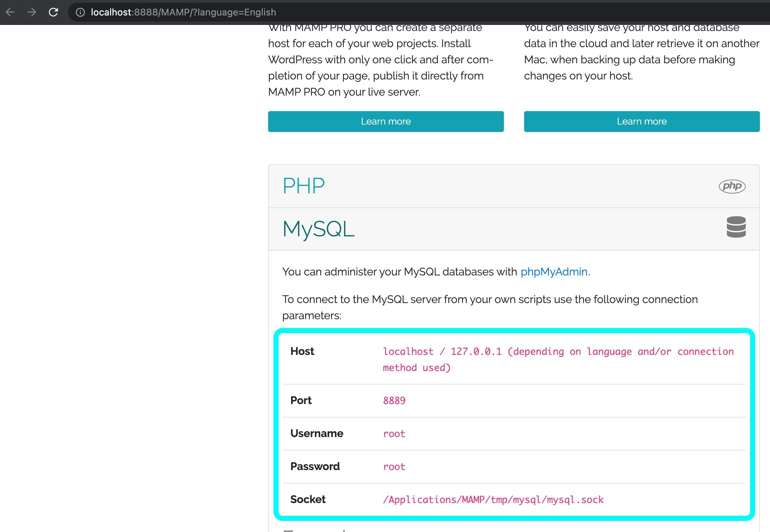Click the Password value root
The height and width of the screenshot is (532, 770).
point(394,467)
